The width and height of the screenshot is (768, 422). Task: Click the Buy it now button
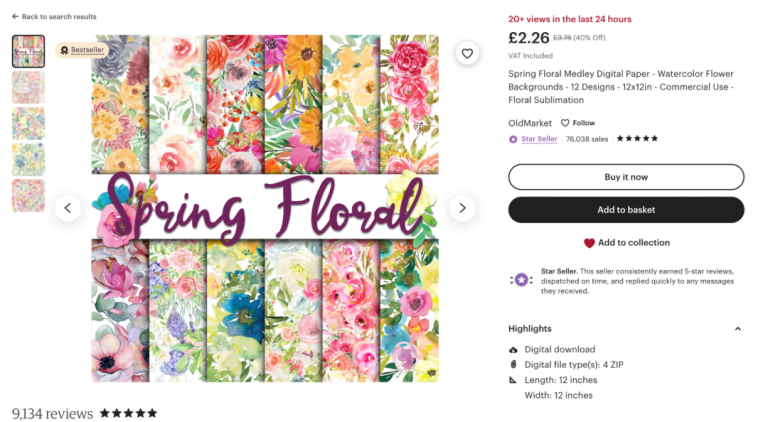coord(626,177)
